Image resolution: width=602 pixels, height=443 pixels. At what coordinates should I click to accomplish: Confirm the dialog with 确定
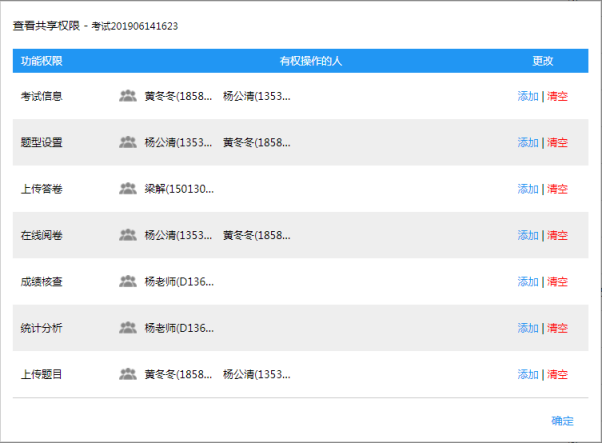click(562, 420)
